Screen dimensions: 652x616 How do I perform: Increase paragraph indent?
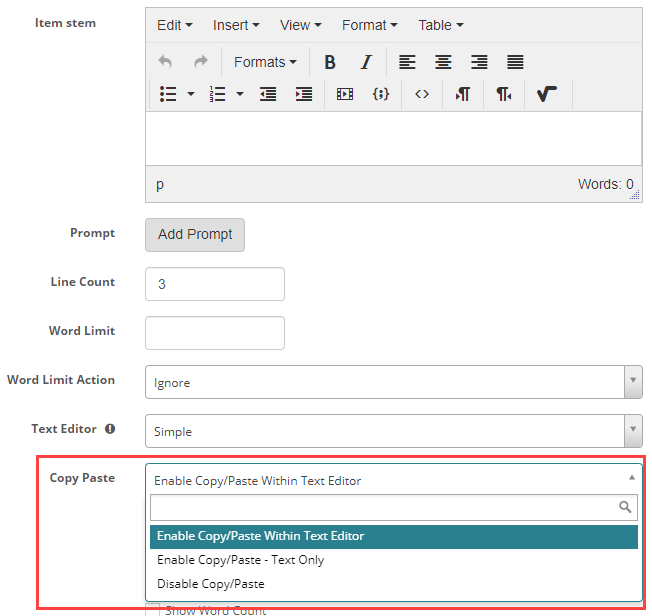pos(304,94)
